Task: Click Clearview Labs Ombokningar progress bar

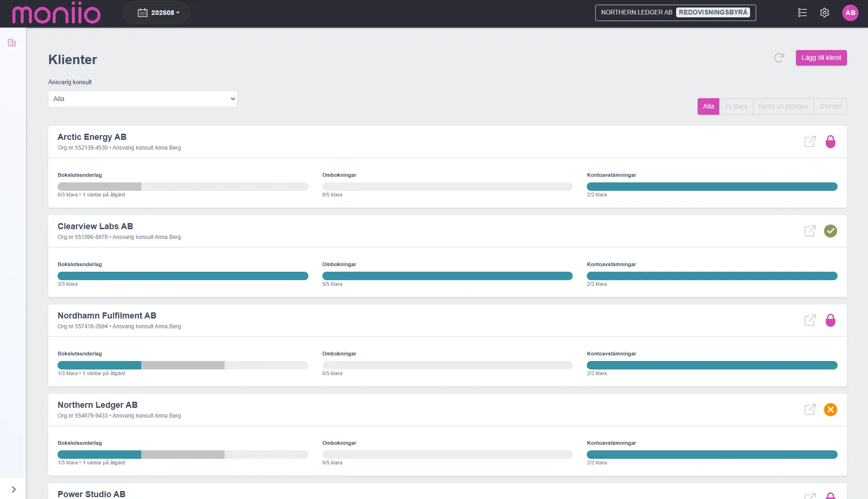Action: (447, 276)
